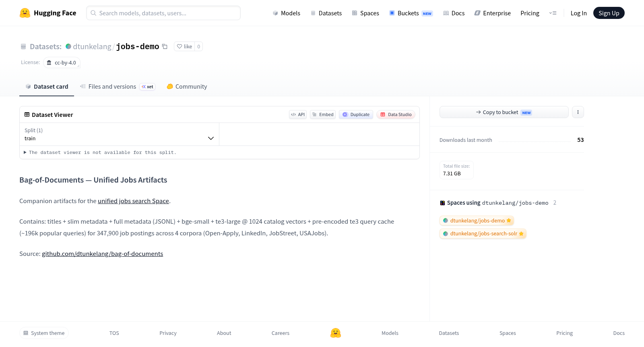The width and height of the screenshot is (644, 347).
Task: Click the jobs-demo dataset title
Action: click(138, 46)
